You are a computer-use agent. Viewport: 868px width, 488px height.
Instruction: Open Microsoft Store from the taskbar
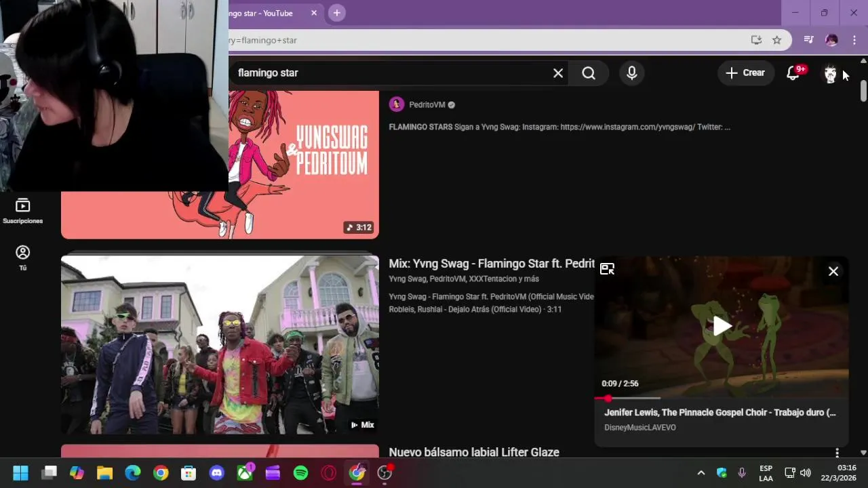coord(189,473)
